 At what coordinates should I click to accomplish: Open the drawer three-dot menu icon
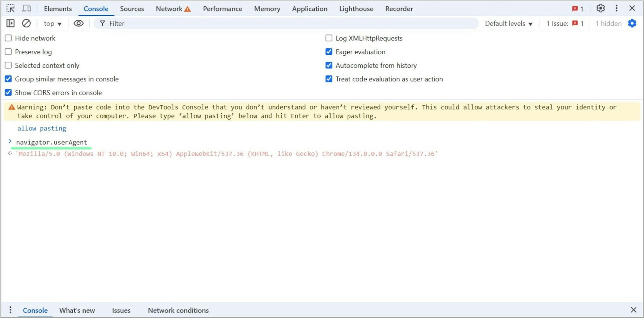click(10, 310)
